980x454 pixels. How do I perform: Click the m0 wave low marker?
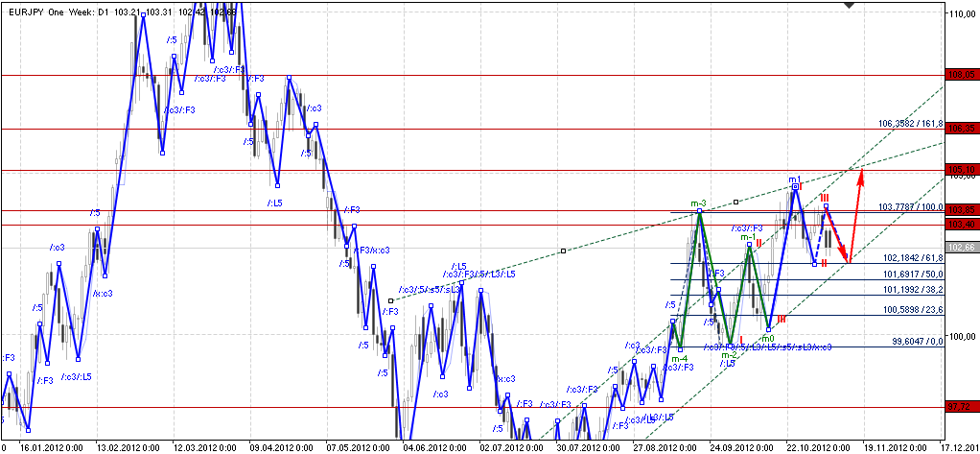(768, 339)
